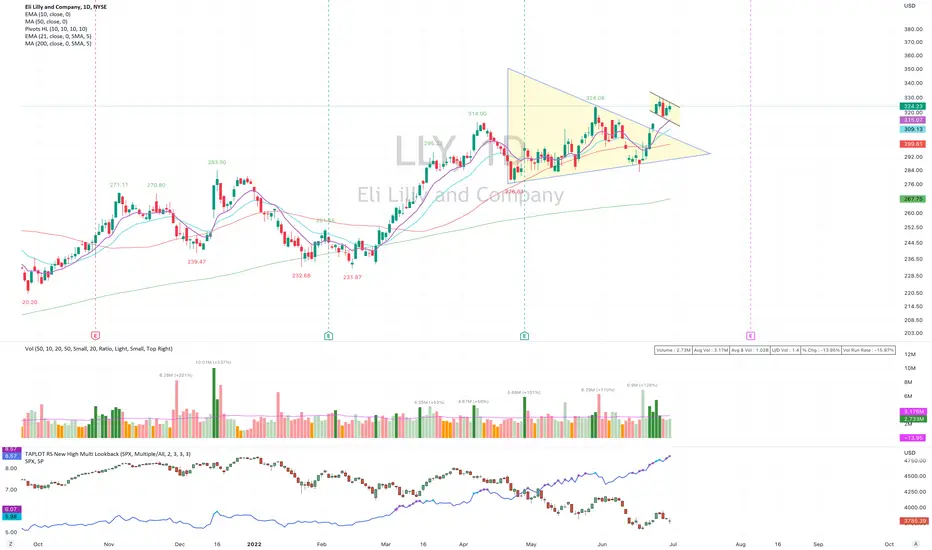
Task: Select the Vol (50, 10, 20, 50...) indicator legend
Action: pyautogui.click(x=99, y=348)
